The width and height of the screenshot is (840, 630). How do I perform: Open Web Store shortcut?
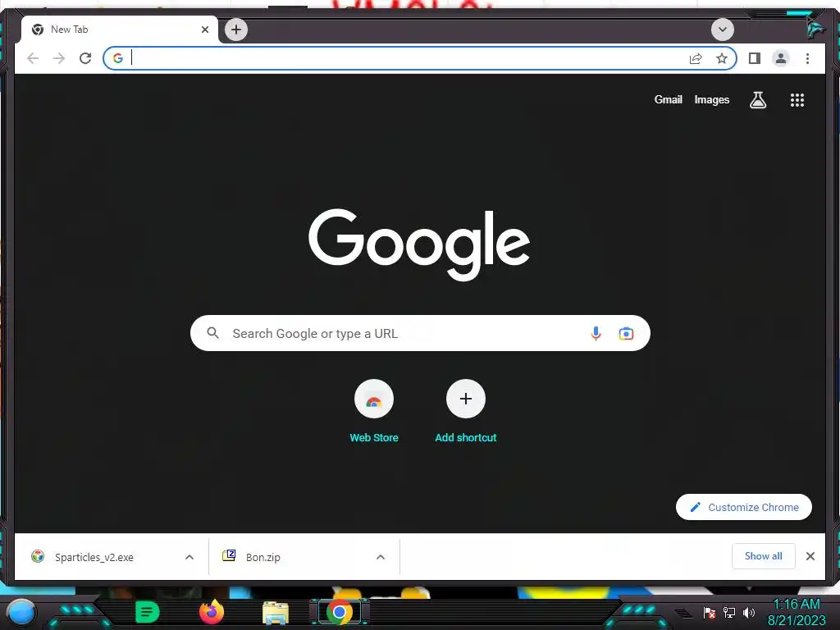(x=374, y=412)
